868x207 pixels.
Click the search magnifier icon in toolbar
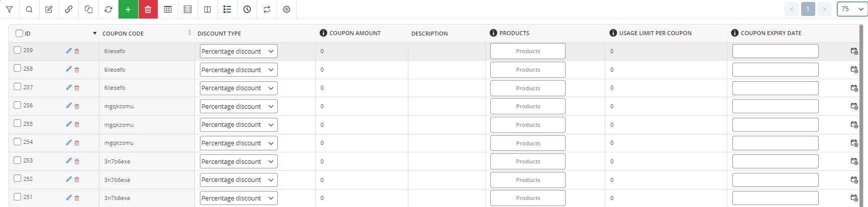[29, 10]
